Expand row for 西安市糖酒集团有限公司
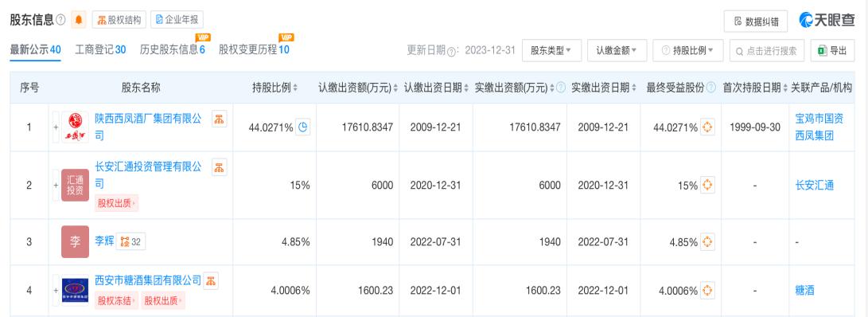 pos(56,291)
